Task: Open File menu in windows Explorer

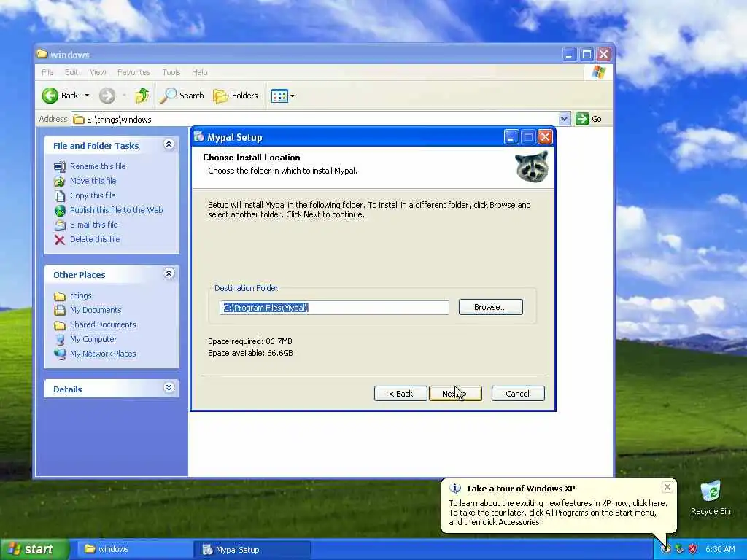Action: pos(47,72)
